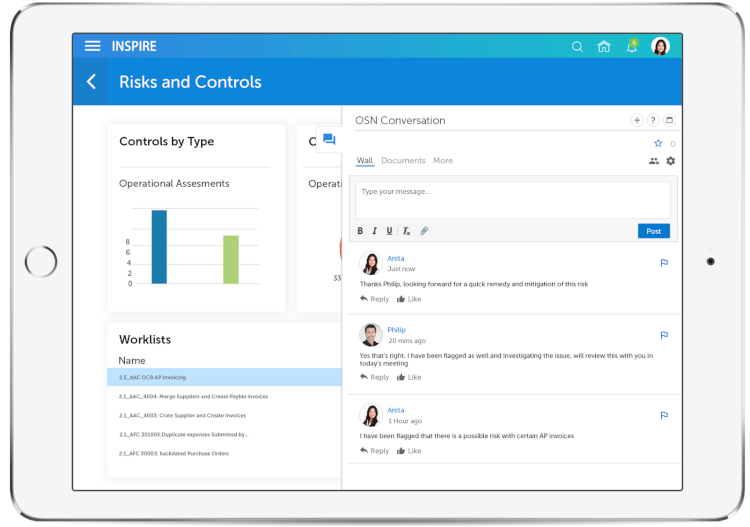The width and height of the screenshot is (750, 527).
Task: Switch to the Documents tab
Action: tap(403, 161)
